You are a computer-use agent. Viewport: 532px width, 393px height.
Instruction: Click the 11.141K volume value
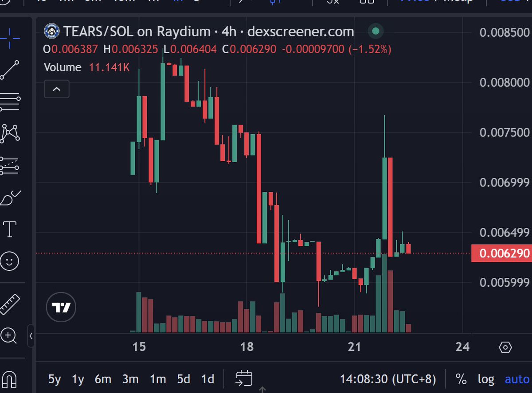109,67
